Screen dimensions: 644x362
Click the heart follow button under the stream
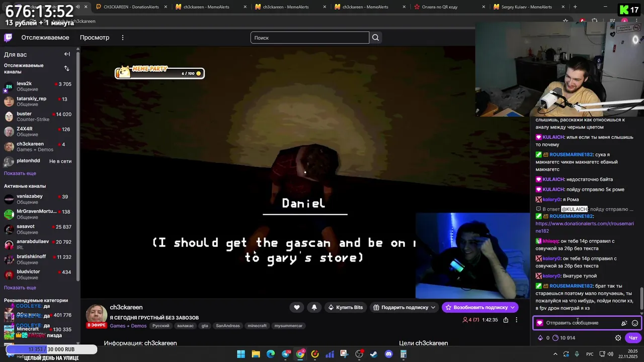[x=297, y=307]
